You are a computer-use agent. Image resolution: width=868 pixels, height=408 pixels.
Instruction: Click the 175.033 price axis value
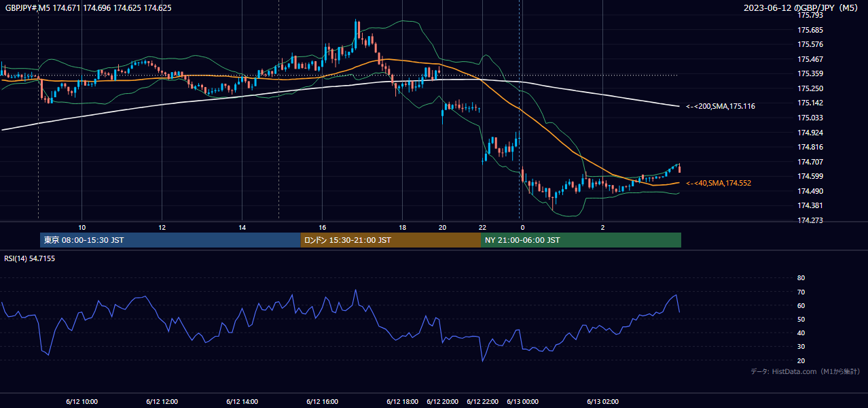point(810,118)
